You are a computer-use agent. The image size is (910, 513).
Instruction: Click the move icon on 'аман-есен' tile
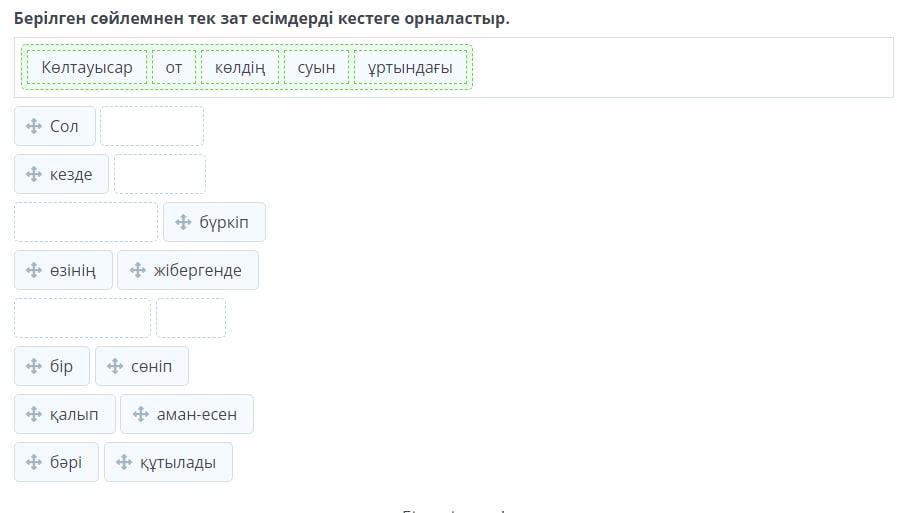click(140, 414)
